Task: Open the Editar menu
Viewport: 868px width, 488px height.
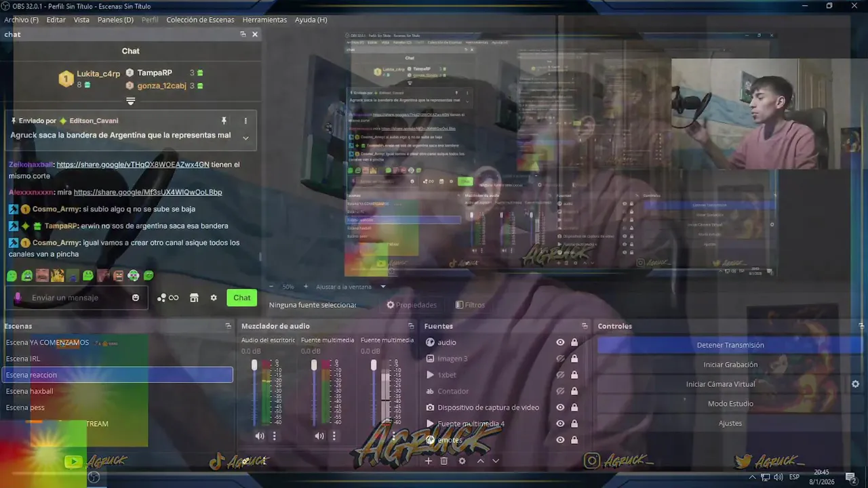Action: (x=56, y=20)
